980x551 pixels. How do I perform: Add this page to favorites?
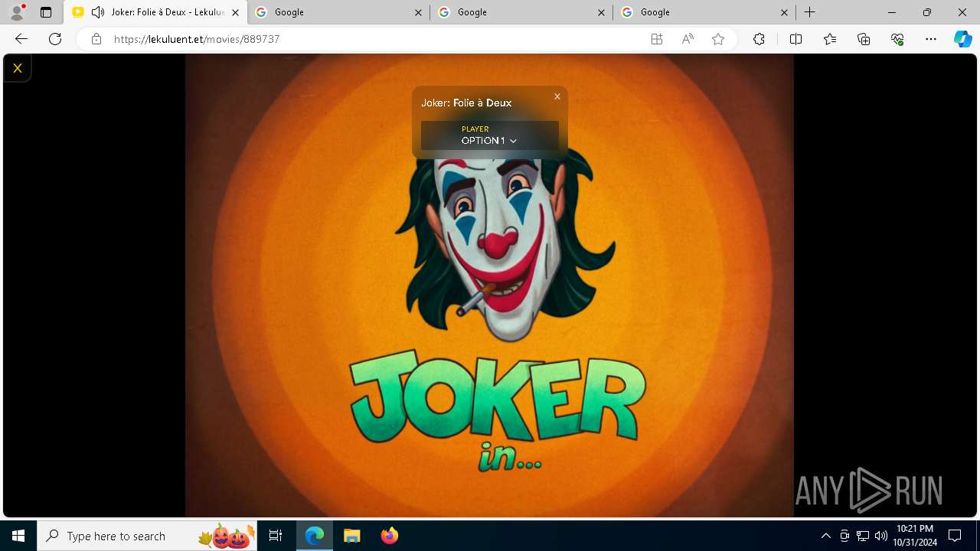click(718, 39)
